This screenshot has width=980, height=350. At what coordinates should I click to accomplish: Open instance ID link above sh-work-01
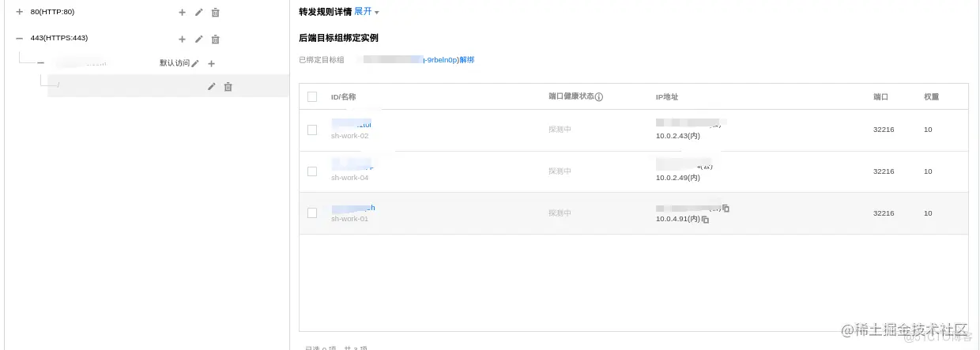tap(353, 208)
